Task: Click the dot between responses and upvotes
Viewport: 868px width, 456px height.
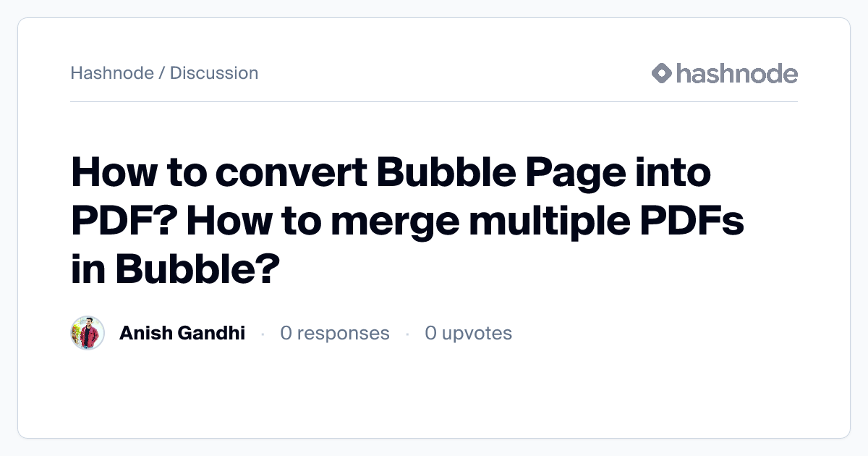Action: [x=407, y=334]
